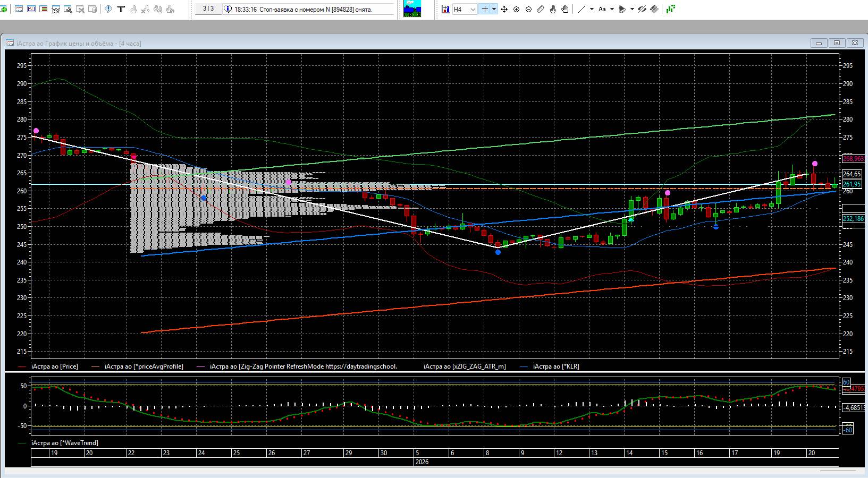Select the four-arrow move tool

(x=504, y=9)
